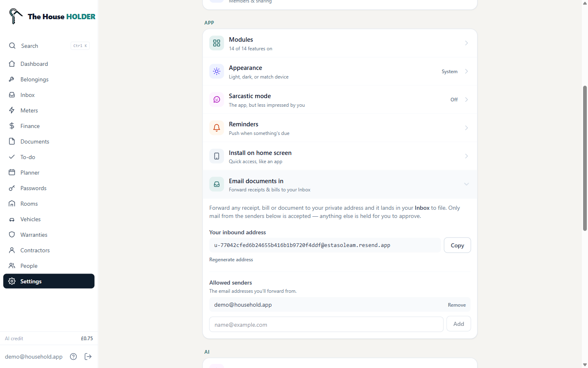The width and height of the screenshot is (588, 368).
Task: Click the Meters lightning bolt icon
Action: [12, 110]
